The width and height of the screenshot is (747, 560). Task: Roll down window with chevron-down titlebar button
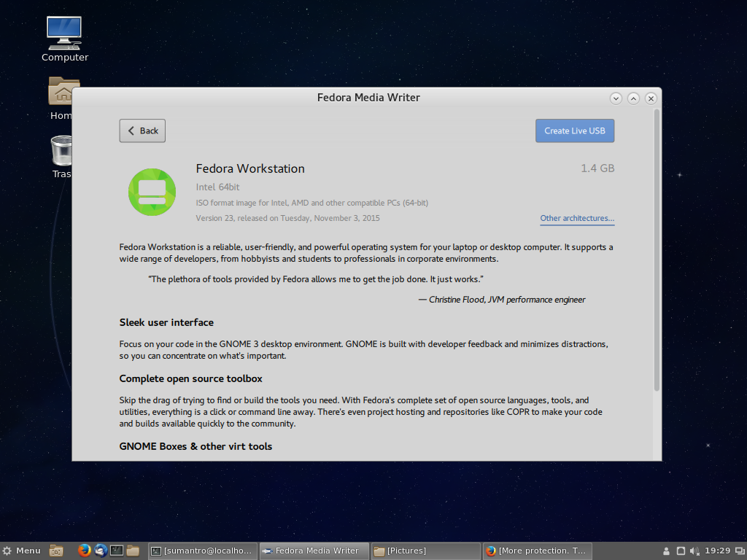click(616, 98)
